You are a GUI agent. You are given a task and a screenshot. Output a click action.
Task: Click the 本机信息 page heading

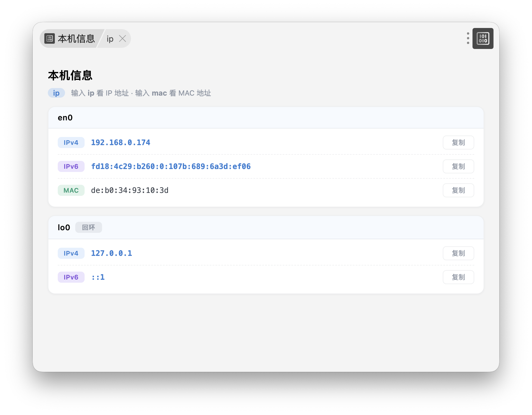coord(70,75)
